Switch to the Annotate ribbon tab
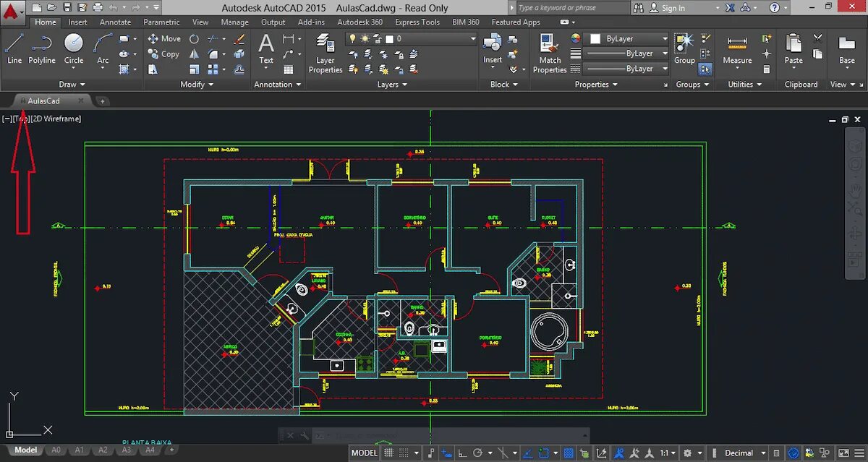868x462 pixels. tap(115, 22)
